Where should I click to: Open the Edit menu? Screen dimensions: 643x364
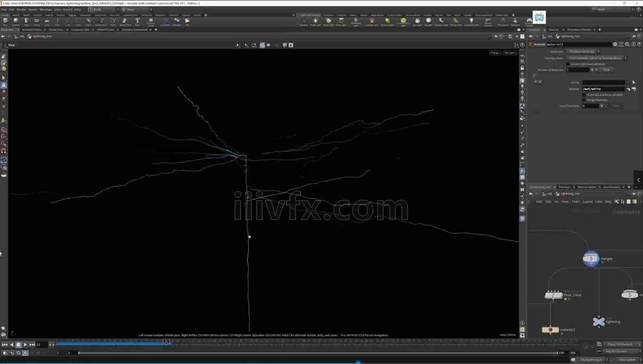[11, 9]
